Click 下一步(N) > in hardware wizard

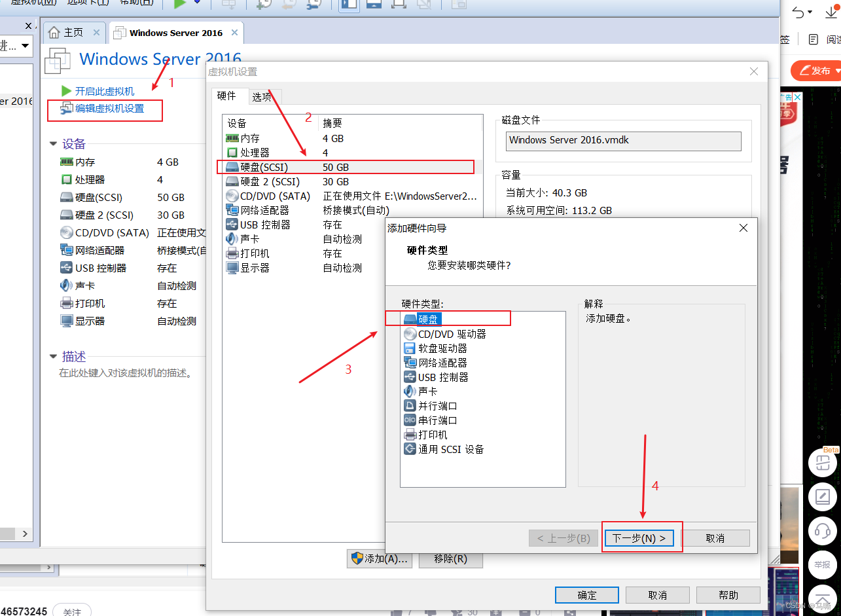click(639, 538)
